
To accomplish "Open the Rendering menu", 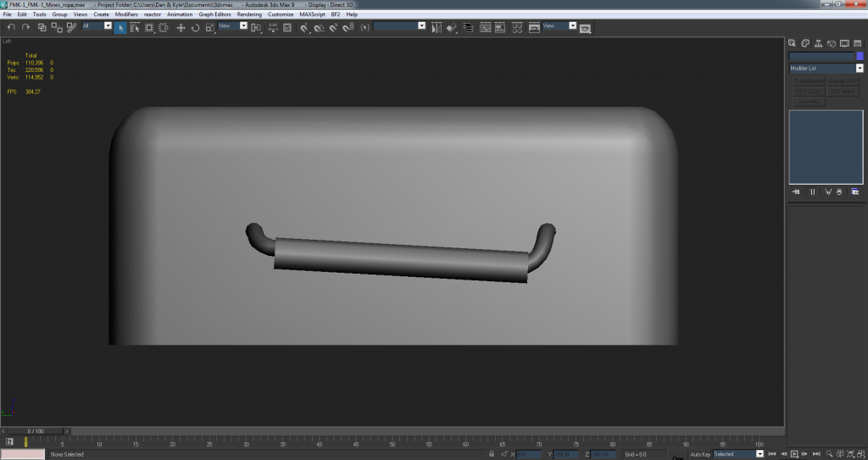I will pyautogui.click(x=249, y=14).
